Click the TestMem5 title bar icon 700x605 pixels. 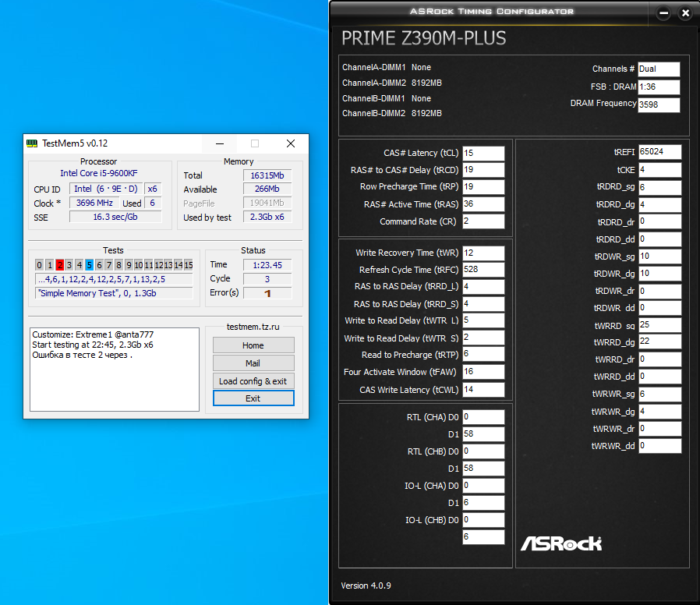click(32, 143)
